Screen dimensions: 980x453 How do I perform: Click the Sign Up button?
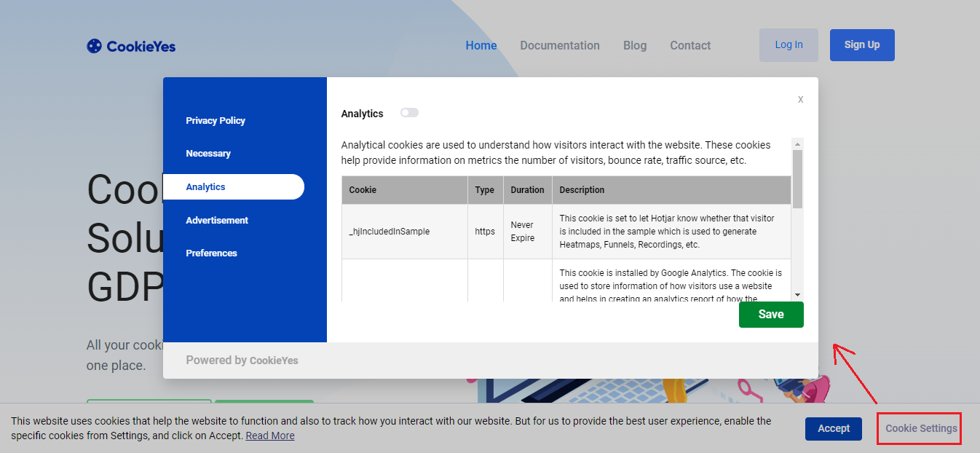click(862, 45)
